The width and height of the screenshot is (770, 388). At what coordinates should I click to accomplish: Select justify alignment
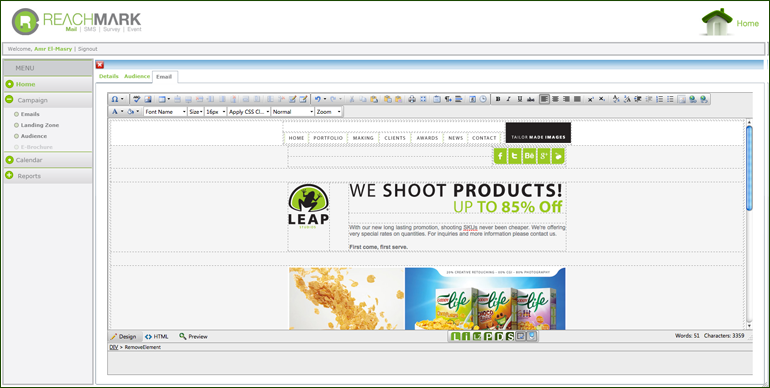577,99
